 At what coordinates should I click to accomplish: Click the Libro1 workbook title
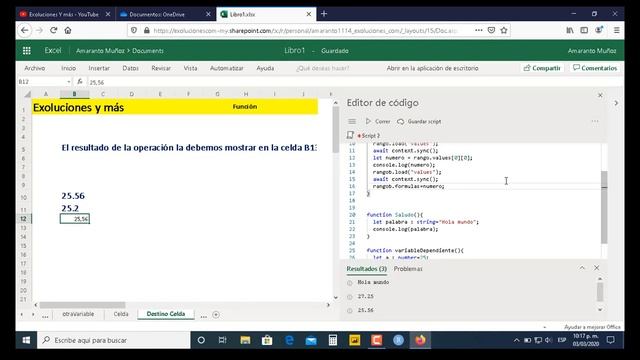click(x=295, y=51)
